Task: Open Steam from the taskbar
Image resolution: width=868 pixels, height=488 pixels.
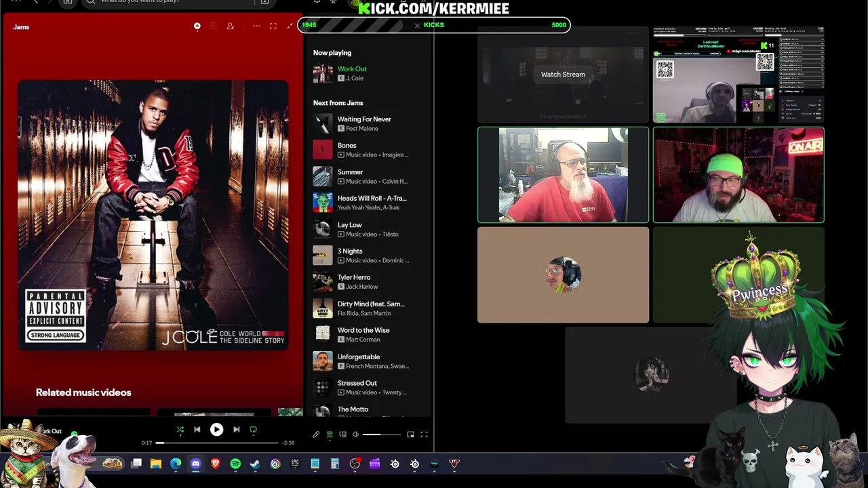Action: (255, 464)
